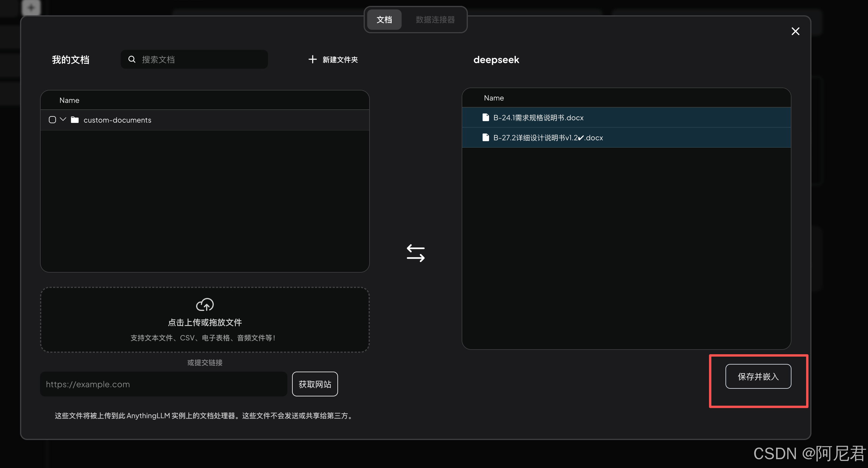Viewport: 868px width, 468px height.
Task: Expand the custom-documents folder chevron
Action: click(63, 119)
